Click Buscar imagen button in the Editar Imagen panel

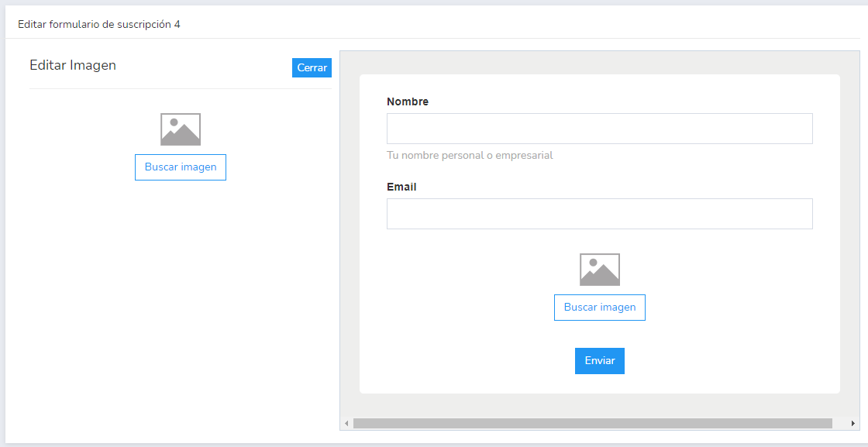pos(181,167)
